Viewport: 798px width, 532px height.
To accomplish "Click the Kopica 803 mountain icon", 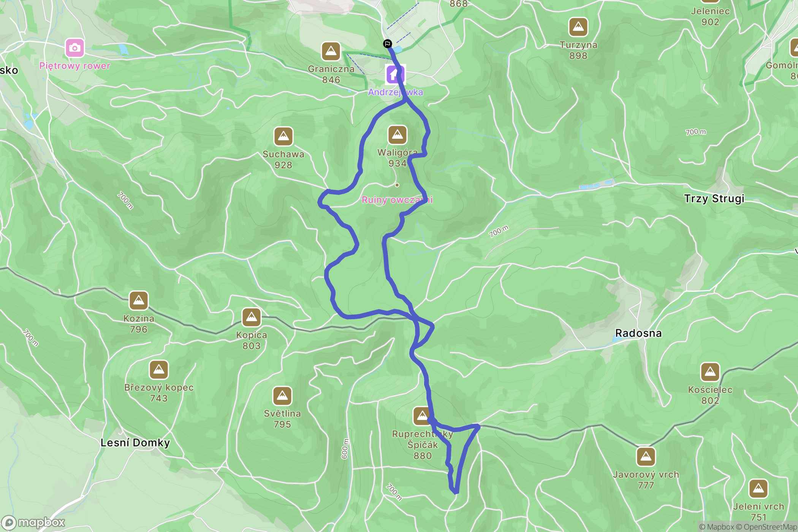I will pyautogui.click(x=252, y=317).
